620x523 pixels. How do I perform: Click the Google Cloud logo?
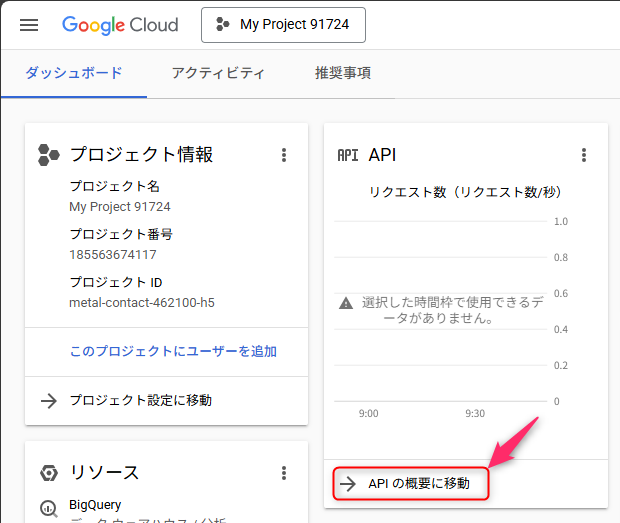(x=120, y=25)
